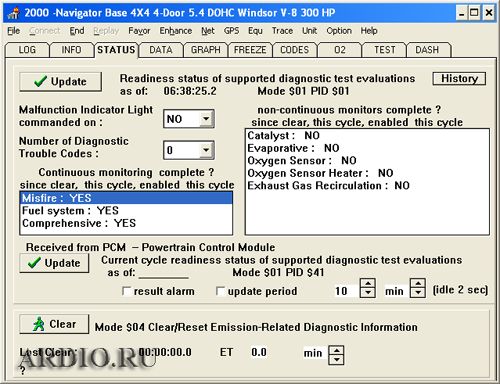
Task: Expand Number of Diagnostic Trouble Codes dropdown
Action: click(x=206, y=150)
